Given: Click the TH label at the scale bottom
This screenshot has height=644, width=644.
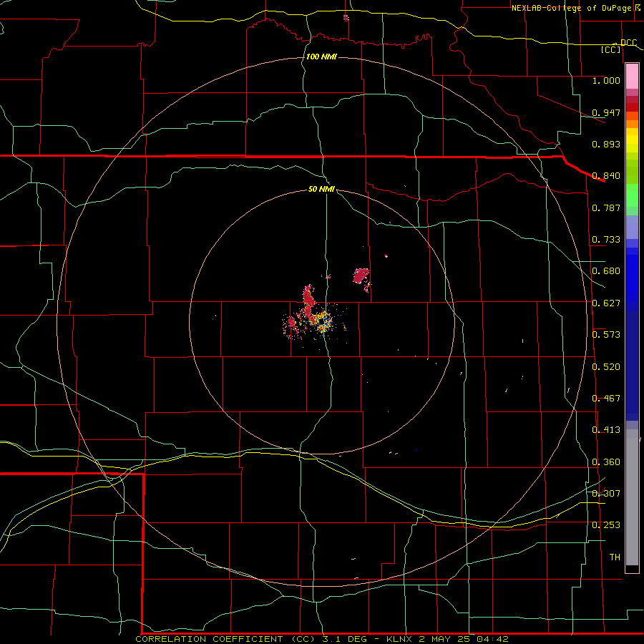Looking at the screenshot, I should click(x=615, y=557).
